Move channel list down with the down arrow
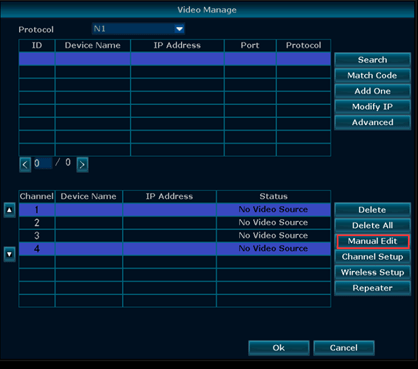This screenshot has height=369, width=418. (9, 254)
